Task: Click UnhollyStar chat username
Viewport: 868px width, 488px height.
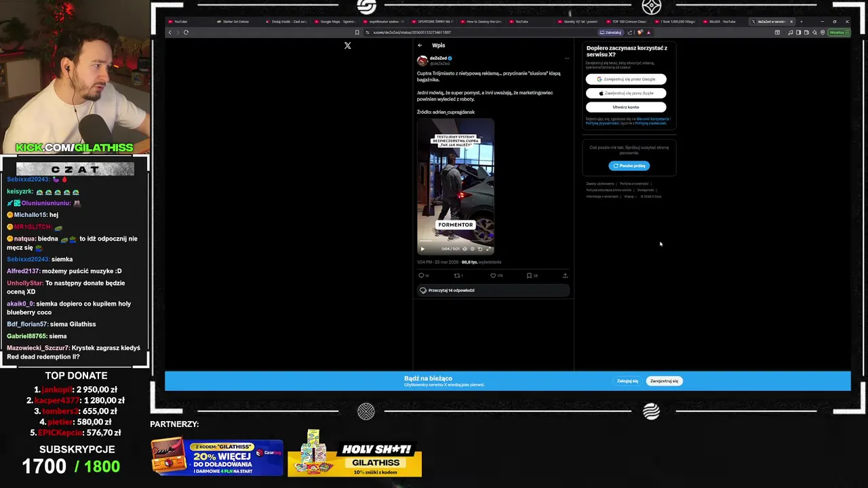Action: [x=25, y=283]
